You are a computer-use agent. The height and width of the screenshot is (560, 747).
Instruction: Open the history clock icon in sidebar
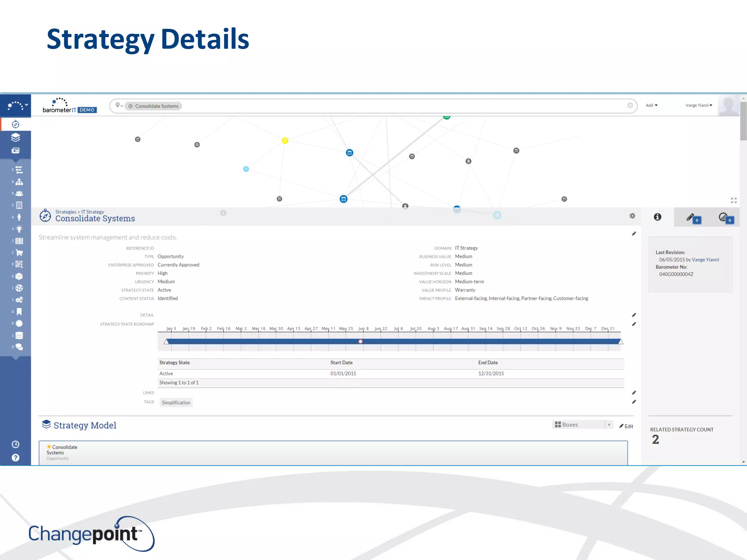tap(15, 444)
